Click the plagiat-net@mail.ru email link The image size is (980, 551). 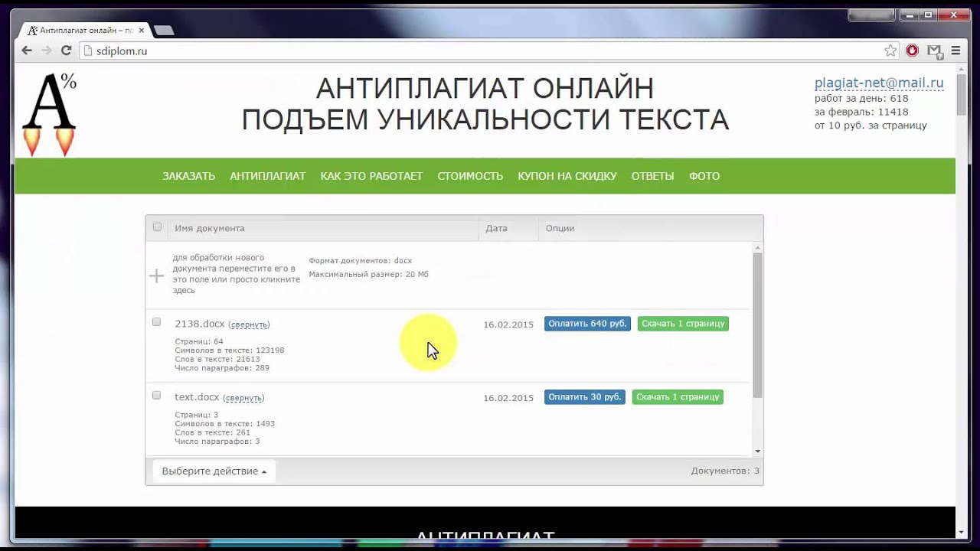(x=879, y=83)
